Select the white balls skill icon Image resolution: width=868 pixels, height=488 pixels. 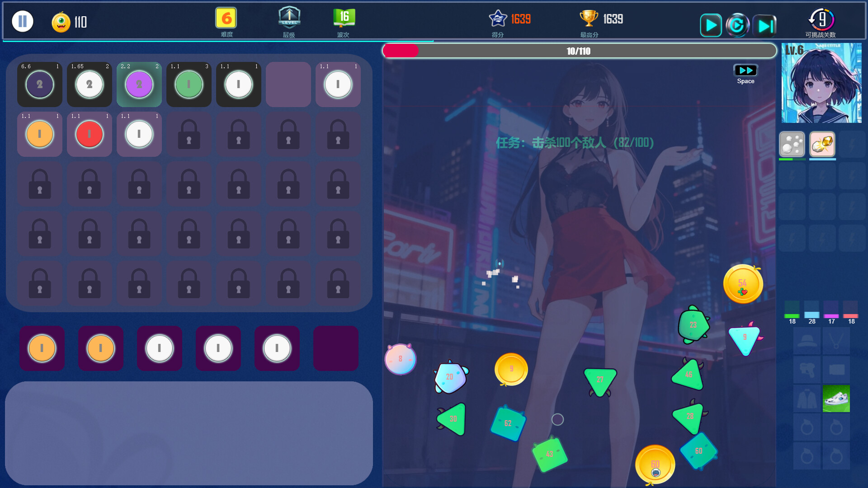(x=792, y=144)
